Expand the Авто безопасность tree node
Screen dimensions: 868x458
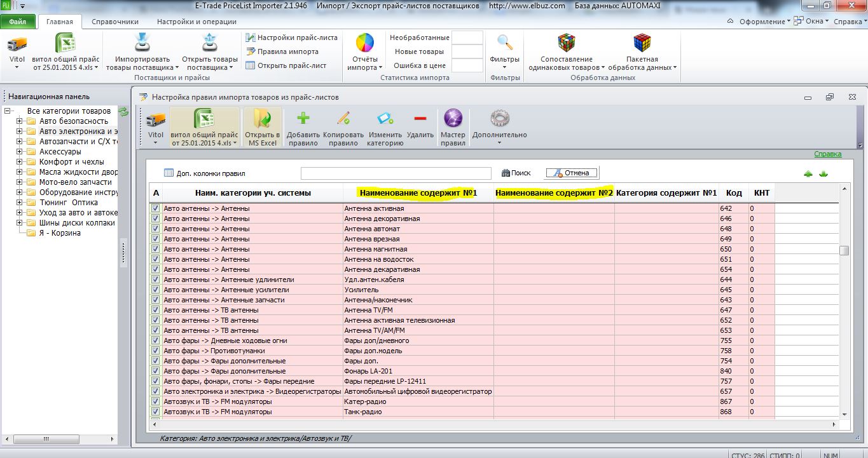click(20, 121)
